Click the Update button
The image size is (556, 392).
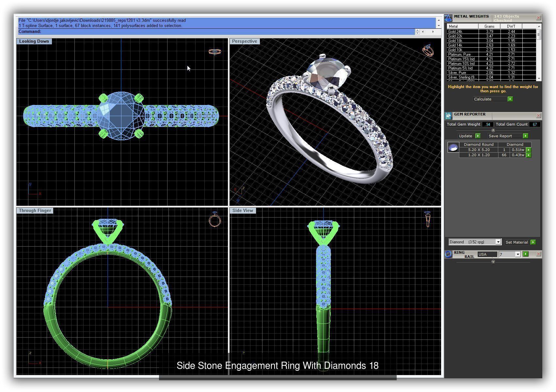point(466,136)
